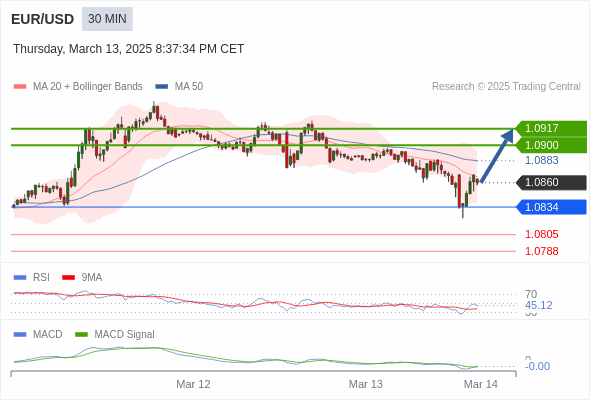The height and width of the screenshot is (400, 590).
Task: Click the MA 20 + Bollinger Bands legend label
Action: [x=88, y=87]
